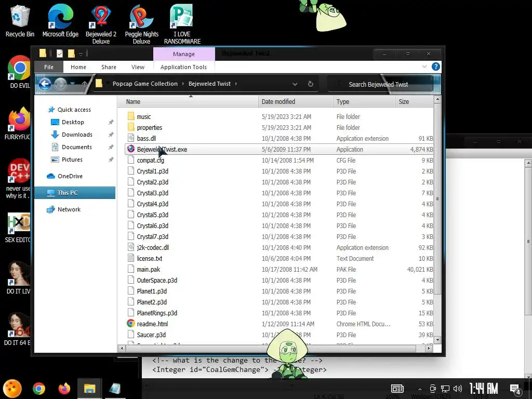Click the file list horizontal scrollbar
The image size is (532, 399).
pos(271,348)
